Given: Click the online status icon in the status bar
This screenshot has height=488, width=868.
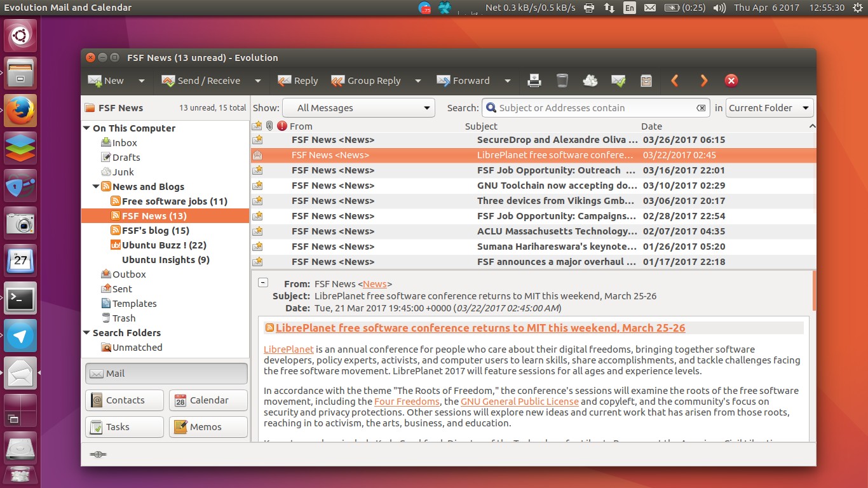Looking at the screenshot, I should pyautogui.click(x=98, y=454).
